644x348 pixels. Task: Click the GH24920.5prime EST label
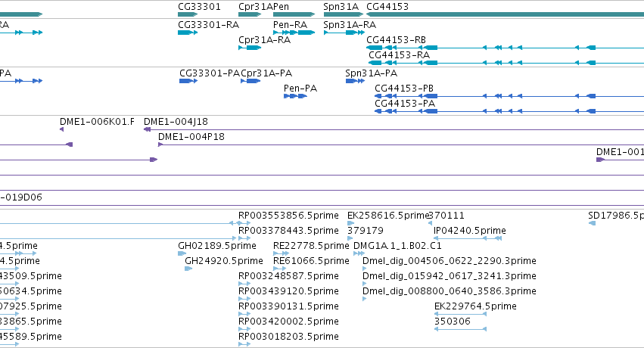pyautogui.click(x=224, y=261)
